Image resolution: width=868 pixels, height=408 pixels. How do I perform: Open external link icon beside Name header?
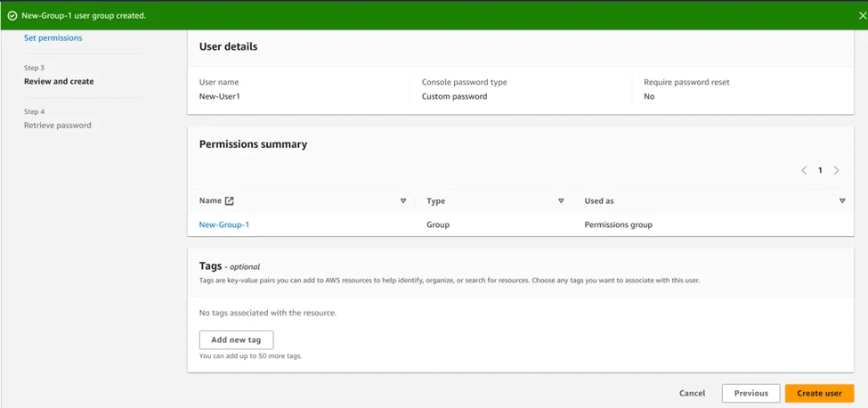229,201
